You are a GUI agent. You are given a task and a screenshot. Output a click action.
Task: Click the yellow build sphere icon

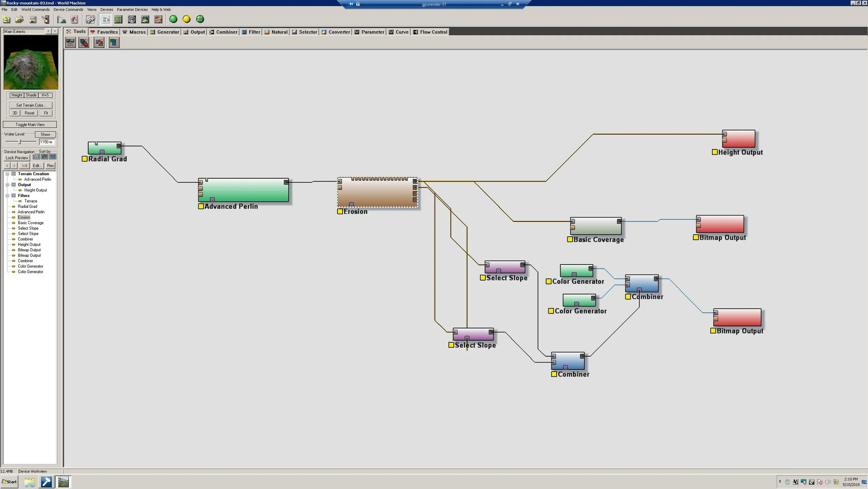[x=186, y=19]
